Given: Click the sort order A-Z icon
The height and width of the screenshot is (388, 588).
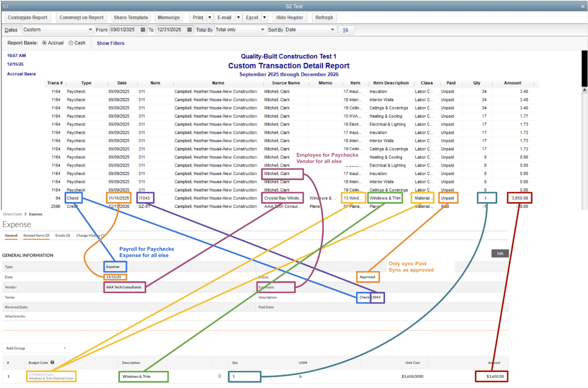Looking at the screenshot, I should [346, 30].
